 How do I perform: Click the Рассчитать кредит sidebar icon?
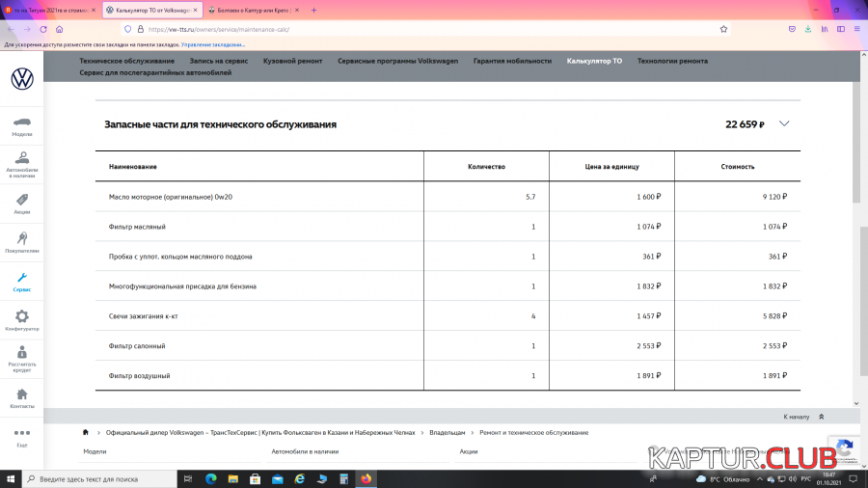tap(21, 355)
